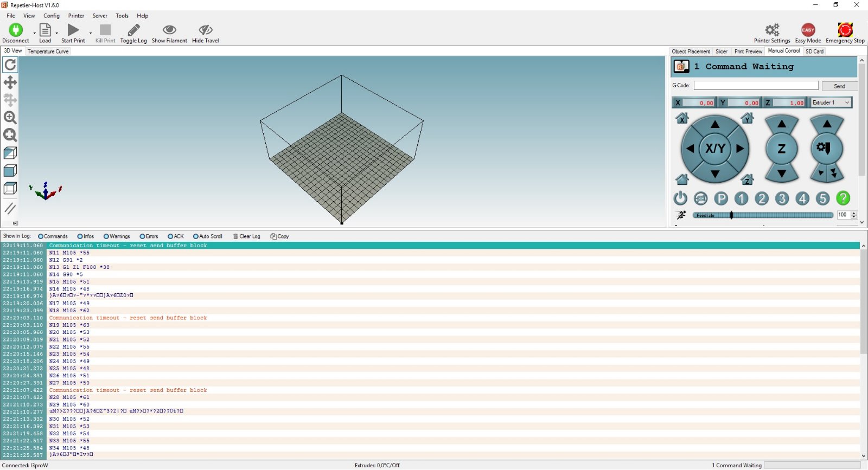Click the Emergency Stop icon
Viewport: 868px width, 470px height.
(x=845, y=30)
